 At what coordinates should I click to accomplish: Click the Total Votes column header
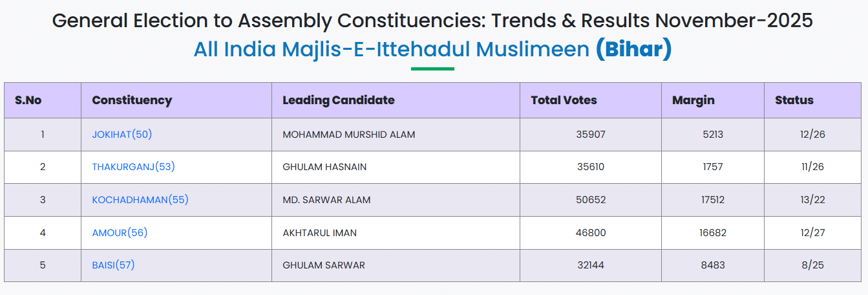tap(564, 100)
